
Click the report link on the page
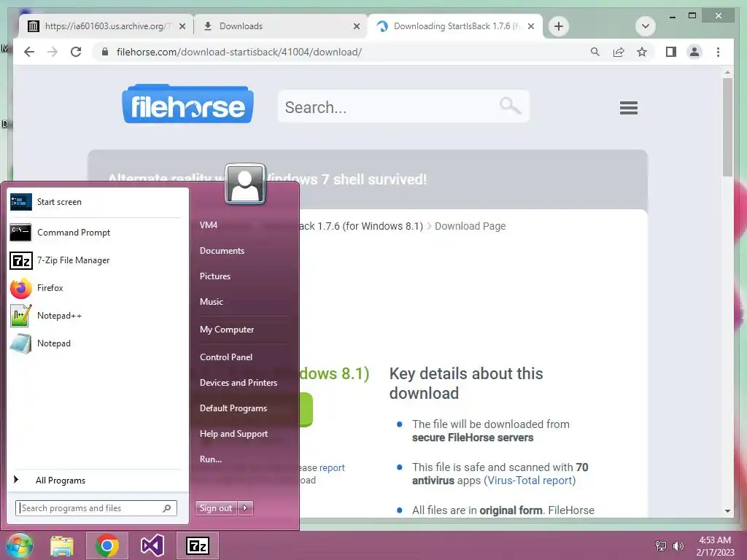tap(332, 467)
